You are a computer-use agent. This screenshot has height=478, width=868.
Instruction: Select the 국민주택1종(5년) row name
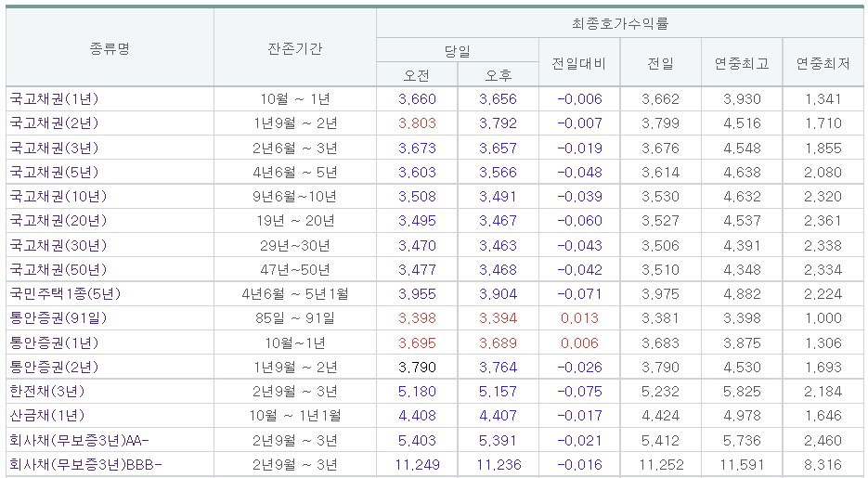65,294
